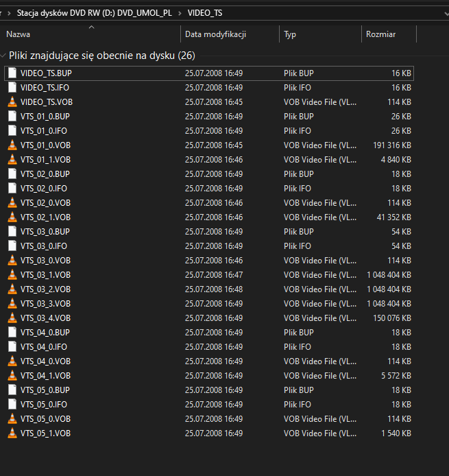Click the date 25.07.2008 16:47

[x=214, y=275]
